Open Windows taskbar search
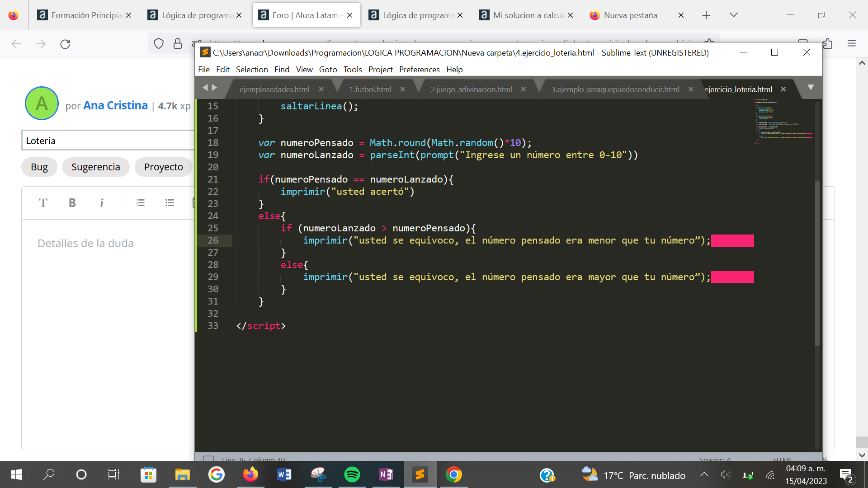Viewport: 868px width, 488px height. [49, 474]
